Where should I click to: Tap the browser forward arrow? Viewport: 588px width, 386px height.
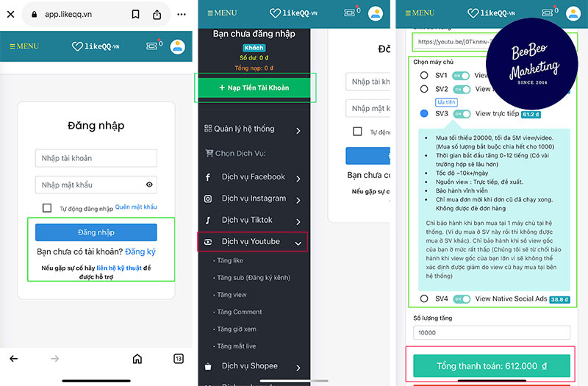pos(54,359)
